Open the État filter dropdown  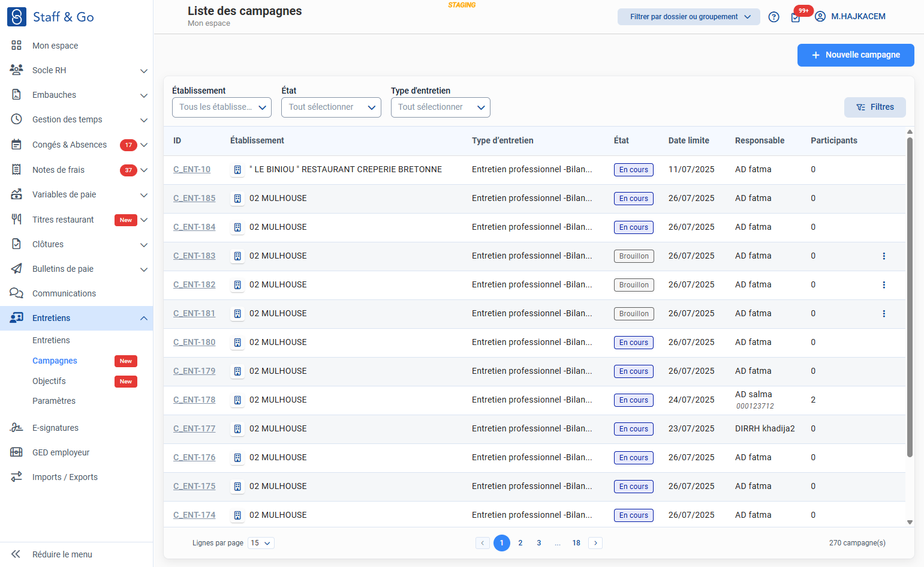[331, 107]
